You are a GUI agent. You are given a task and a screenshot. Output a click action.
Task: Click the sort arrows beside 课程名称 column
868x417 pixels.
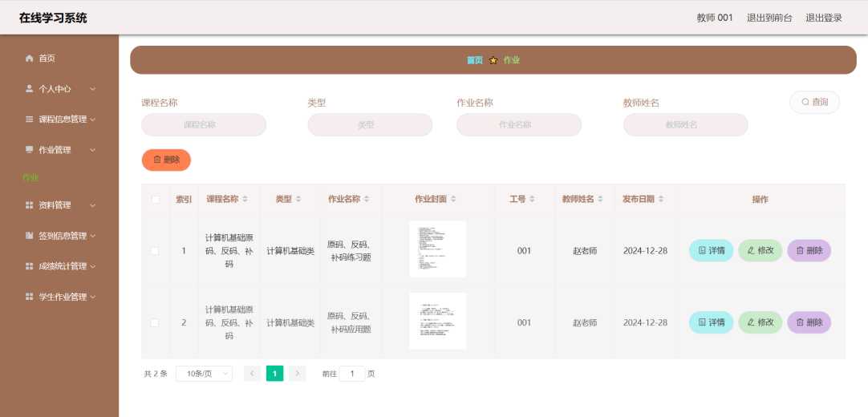point(245,200)
